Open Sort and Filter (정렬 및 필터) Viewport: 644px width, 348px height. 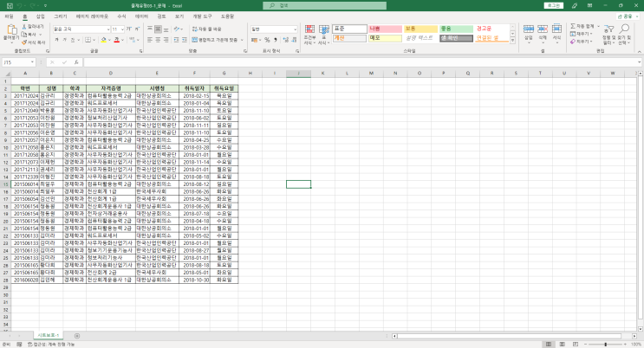(x=608, y=35)
